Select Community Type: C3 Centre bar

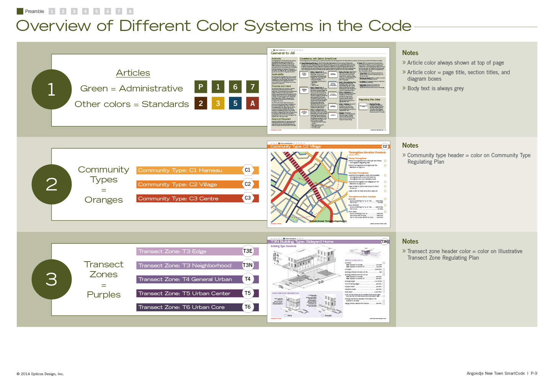click(x=189, y=198)
